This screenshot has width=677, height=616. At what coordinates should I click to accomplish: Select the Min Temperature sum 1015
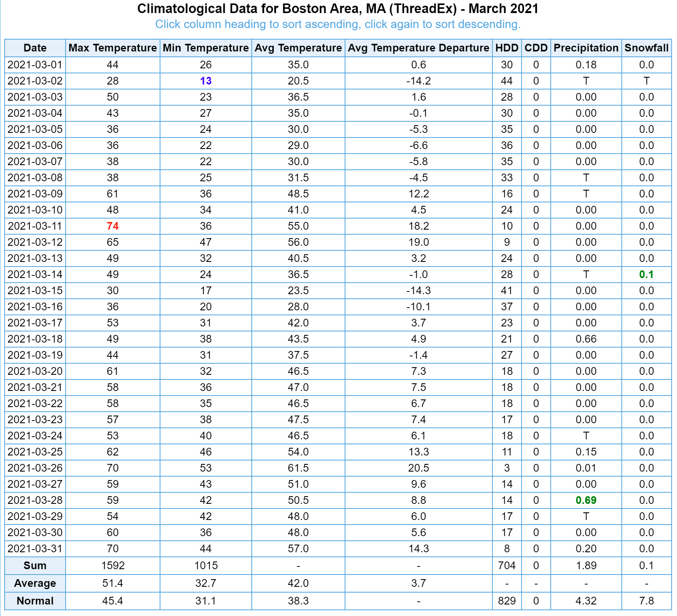coord(206,566)
